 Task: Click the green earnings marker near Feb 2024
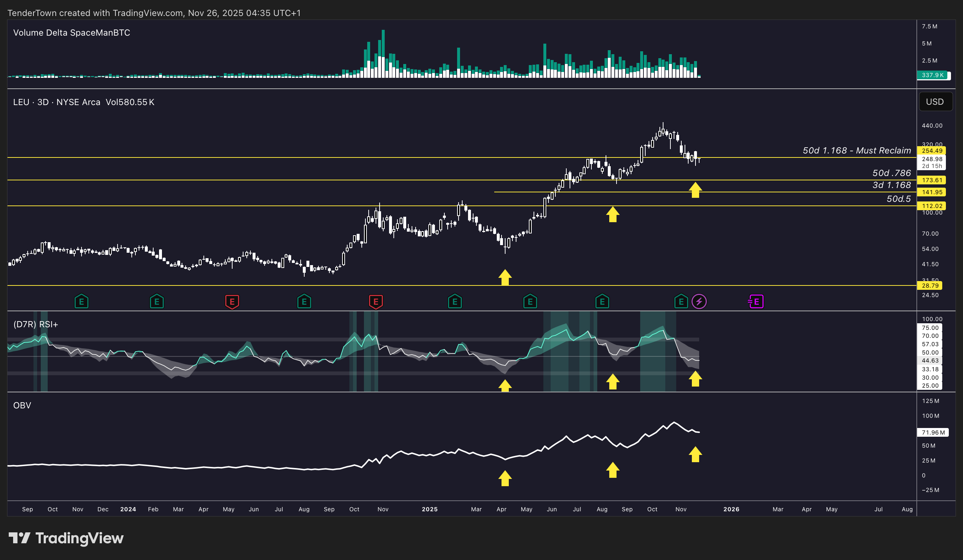156,301
